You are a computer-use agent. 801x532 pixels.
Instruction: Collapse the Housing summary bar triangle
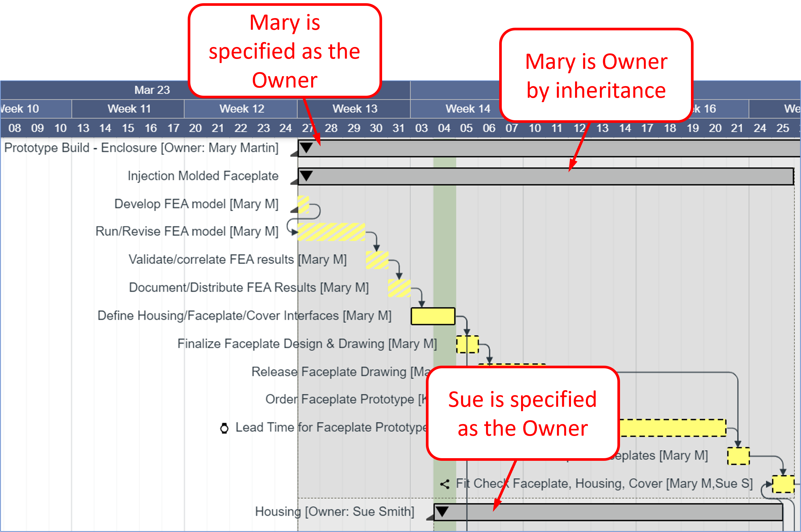[442, 511]
